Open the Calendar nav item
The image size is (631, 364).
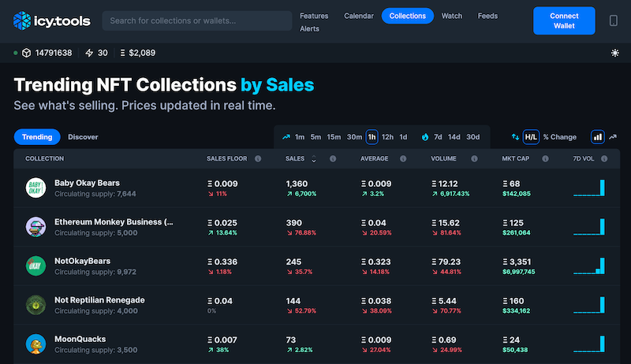tap(357, 16)
